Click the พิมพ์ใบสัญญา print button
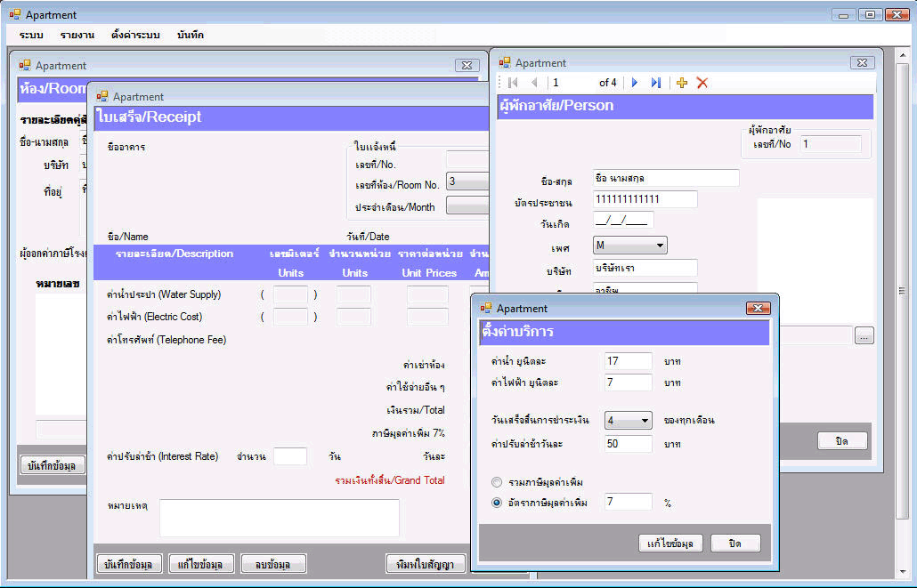Screen dimensions: 917x588 tap(426, 564)
